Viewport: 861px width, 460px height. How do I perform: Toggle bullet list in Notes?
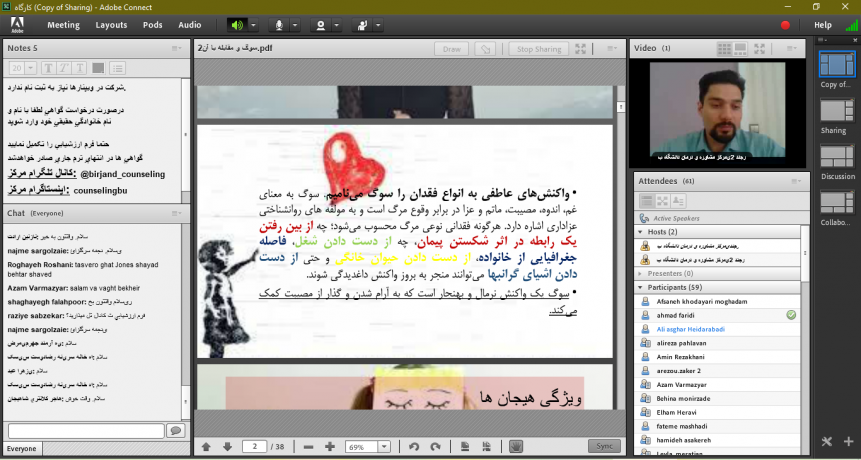click(x=118, y=68)
